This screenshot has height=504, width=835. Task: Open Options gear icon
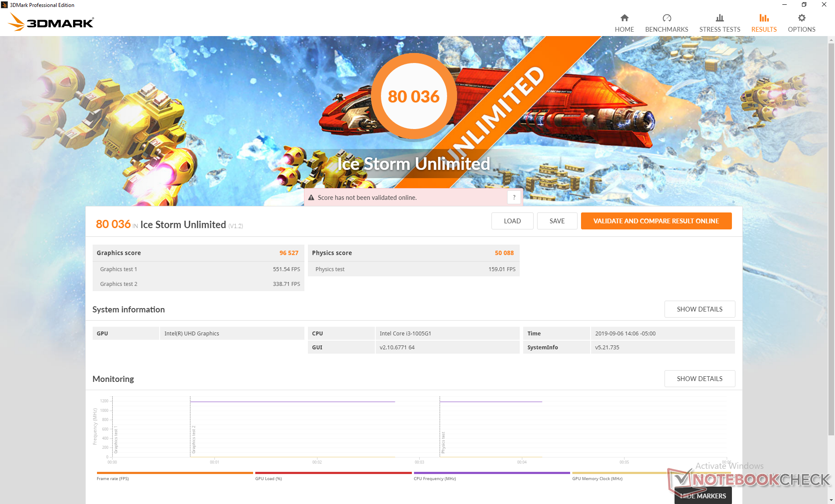[x=802, y=18]
